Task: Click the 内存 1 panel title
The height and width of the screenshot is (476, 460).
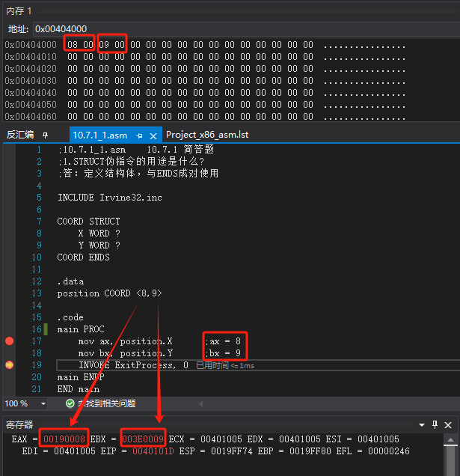Action: click(x=19, y=11)
